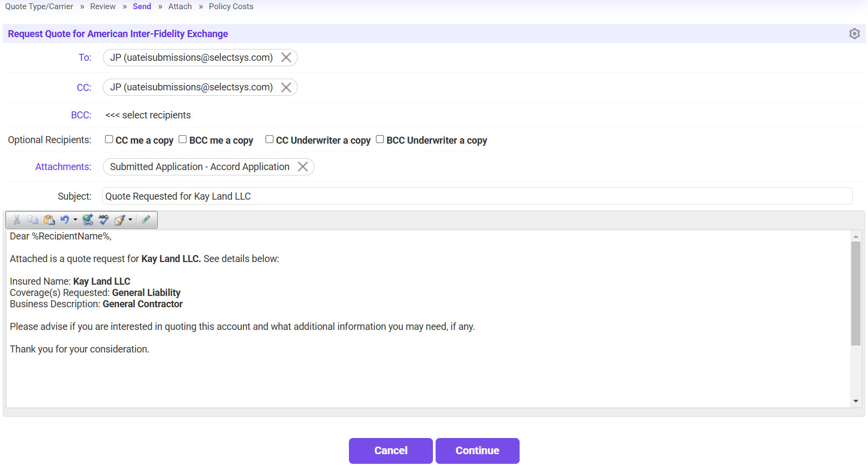Click the Cancel button

pyautogui.click(x=390, y=451)
